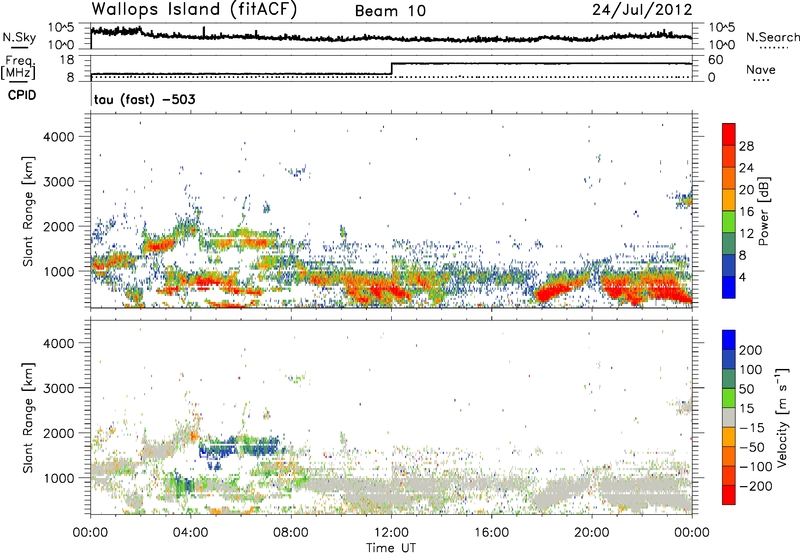Click the date '24/Jul/2012'
The height and width of the screenshot is (554, 800).
(642, 10)
